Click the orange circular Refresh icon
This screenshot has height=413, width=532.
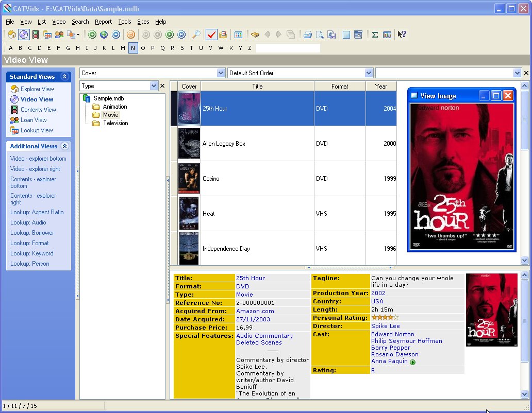pos(131,35)
